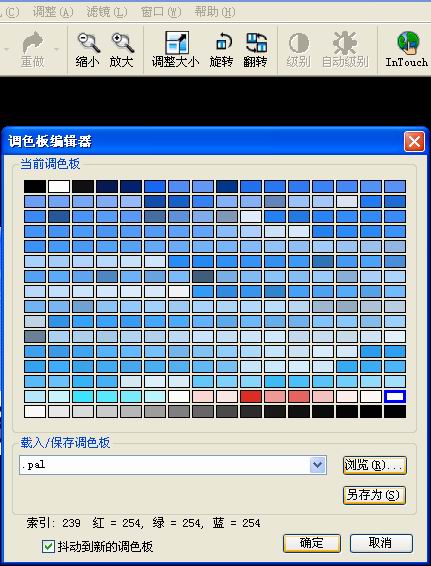Open the 调整(A) menu
Image resolution: width=431 pixels, height=566 pixels.
(53, 12)
